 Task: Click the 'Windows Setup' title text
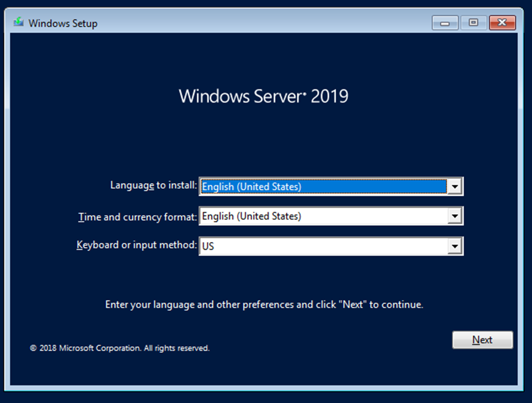coord(63,23)
